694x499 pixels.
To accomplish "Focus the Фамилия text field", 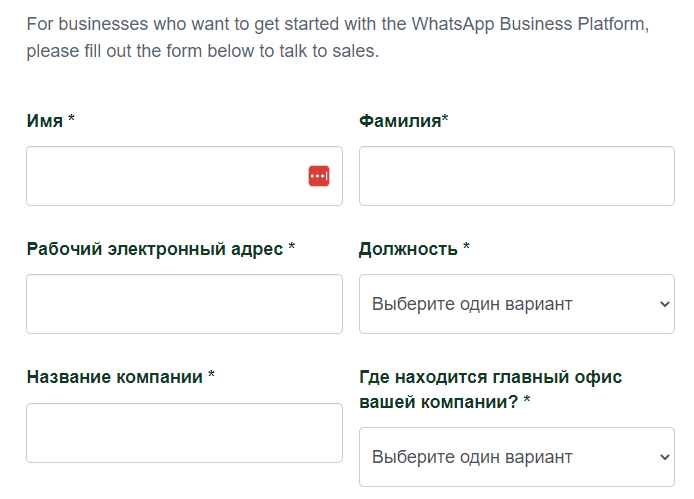I will point(517,176).
